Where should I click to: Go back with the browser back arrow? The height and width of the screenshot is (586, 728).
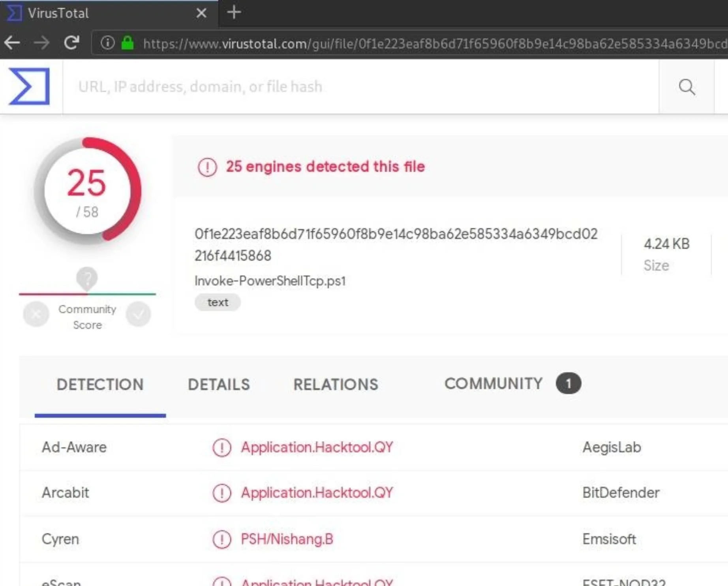(12, 43)
